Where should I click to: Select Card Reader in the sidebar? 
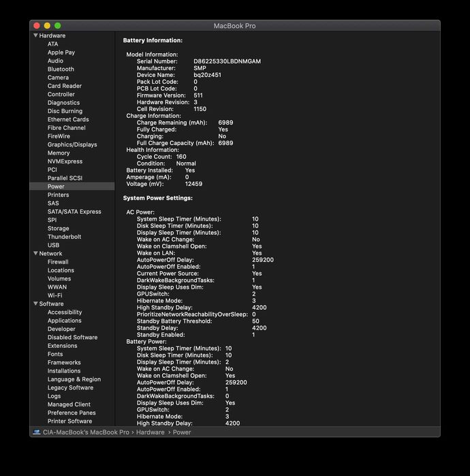click(x=65, y=86)
